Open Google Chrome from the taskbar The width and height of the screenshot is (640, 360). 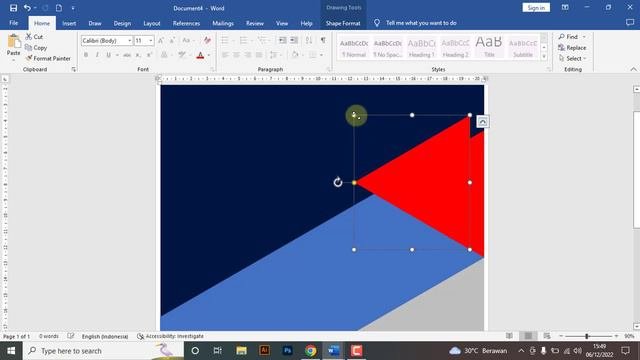(x=311, y=351)
